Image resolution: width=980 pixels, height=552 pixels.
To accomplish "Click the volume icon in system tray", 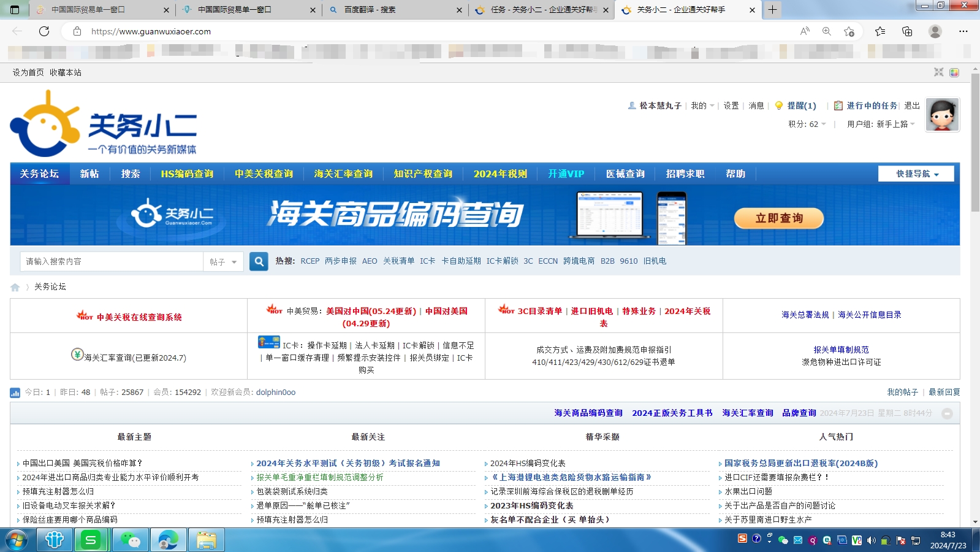I will pos(871,540).
